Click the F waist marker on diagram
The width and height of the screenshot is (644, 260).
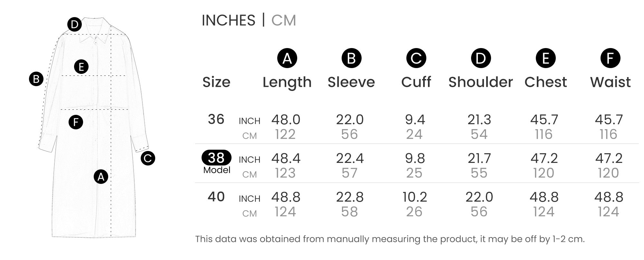[x=76, y=122]
